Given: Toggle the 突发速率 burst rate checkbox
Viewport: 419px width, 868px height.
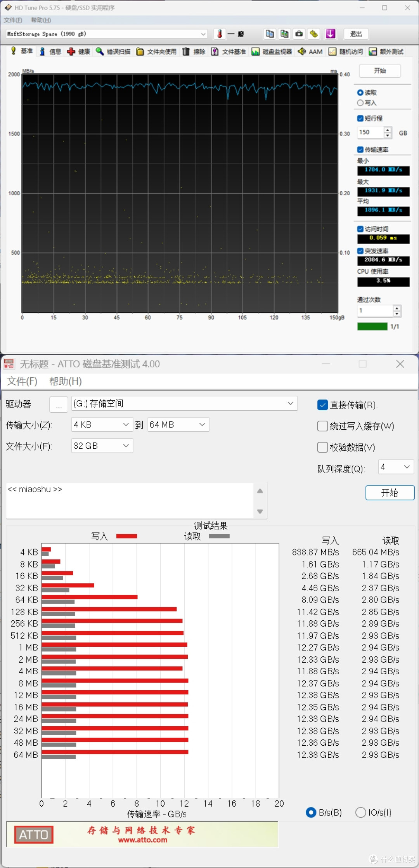Looking at the screenshot, I should click(x=360, y=251).
